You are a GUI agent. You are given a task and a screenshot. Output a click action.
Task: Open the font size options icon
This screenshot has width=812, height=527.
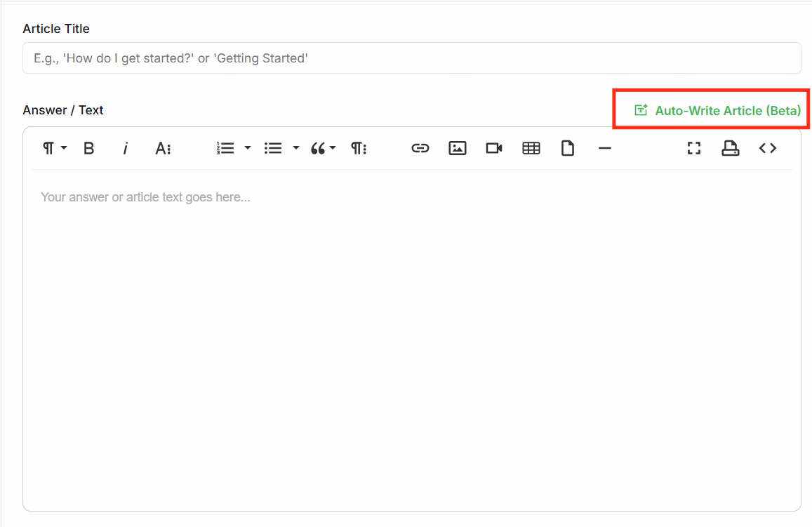click(x=163, y=149)
